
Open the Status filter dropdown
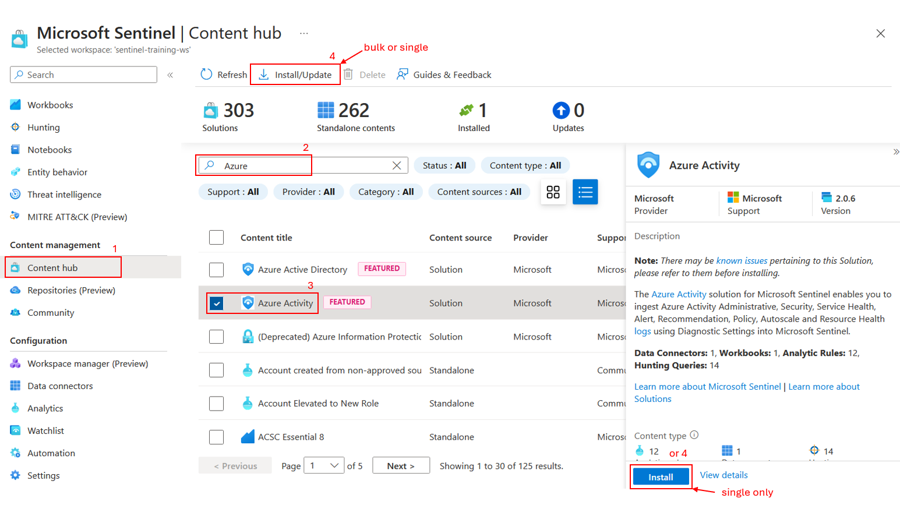[x=444, y=166]
